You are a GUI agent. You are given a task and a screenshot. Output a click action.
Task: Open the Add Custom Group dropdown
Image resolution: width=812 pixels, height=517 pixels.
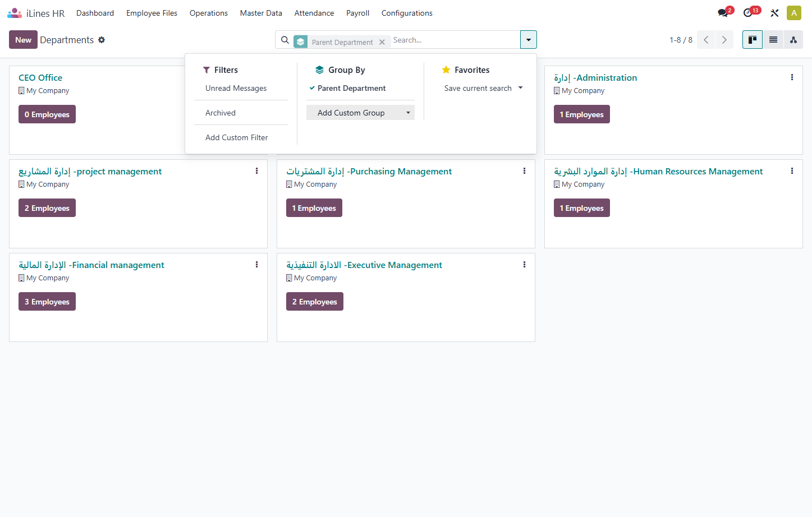[360, 113]
